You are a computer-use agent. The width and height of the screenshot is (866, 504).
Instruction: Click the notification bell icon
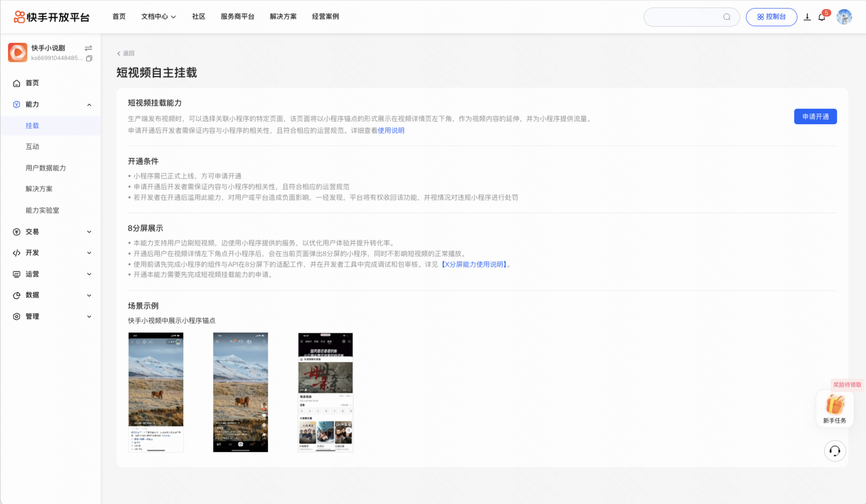pos(822,17)
